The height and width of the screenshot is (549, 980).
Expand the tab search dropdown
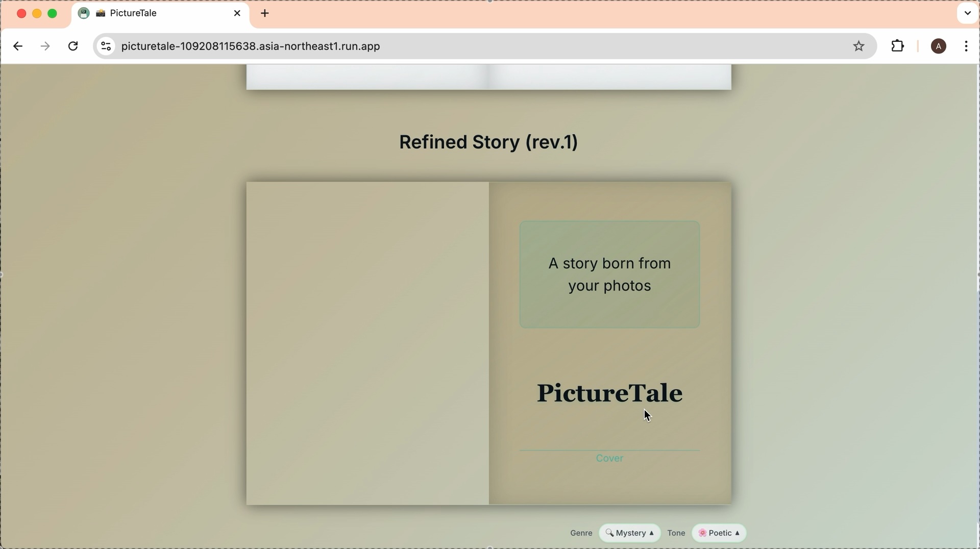pyautogui.click(x=967, y=14)
